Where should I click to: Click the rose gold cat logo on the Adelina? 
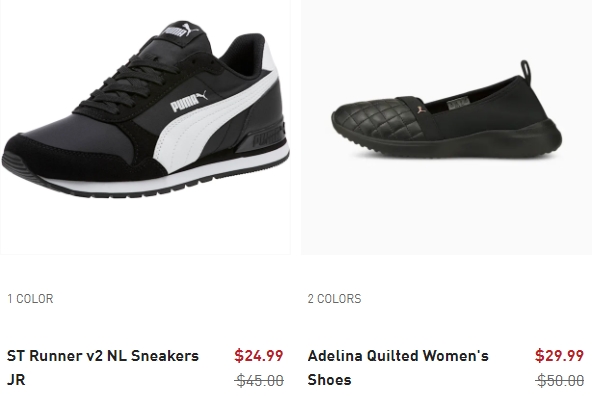coord(420,110)
